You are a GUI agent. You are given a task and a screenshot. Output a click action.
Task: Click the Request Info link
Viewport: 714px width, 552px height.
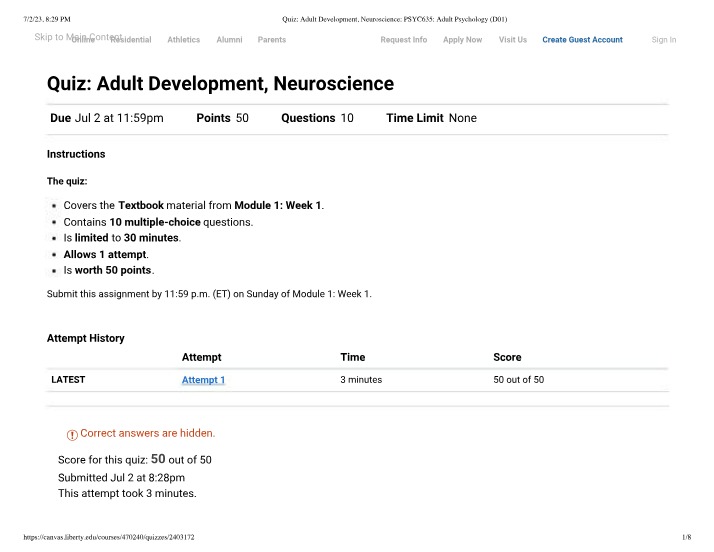pyautogui.click(x=403, y=40)
